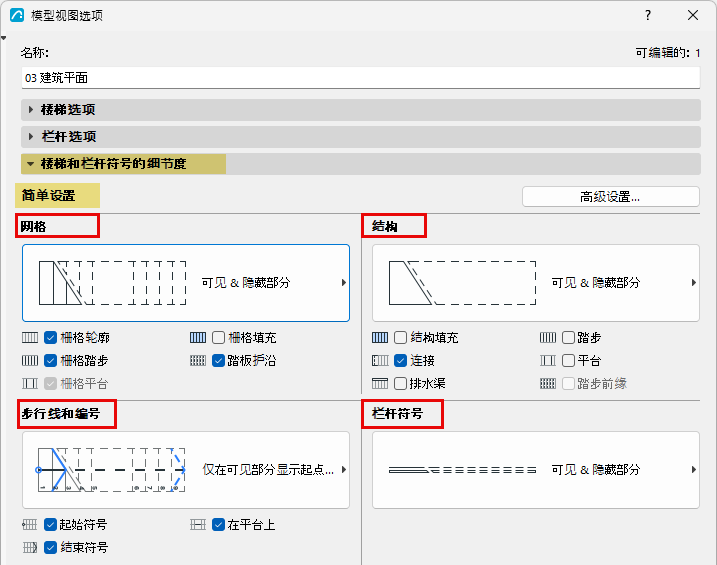Click the 踏步 symbol icon

click(x=548, y=338)
